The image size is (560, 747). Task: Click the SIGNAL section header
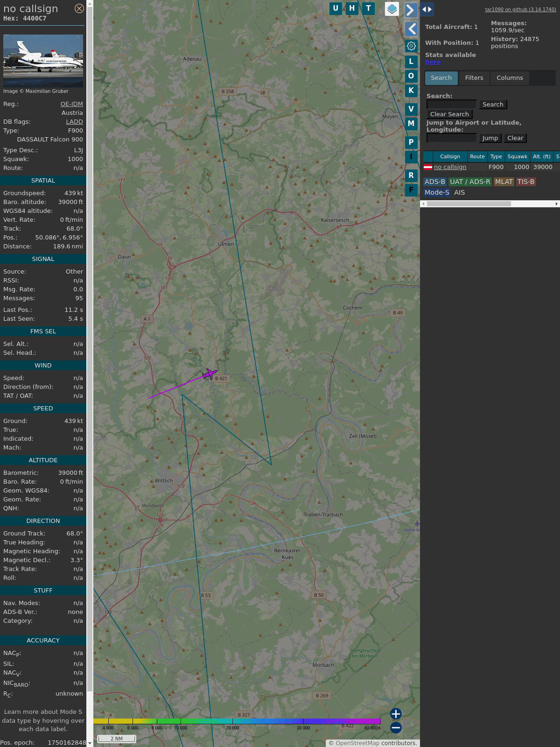coord(43,259)
